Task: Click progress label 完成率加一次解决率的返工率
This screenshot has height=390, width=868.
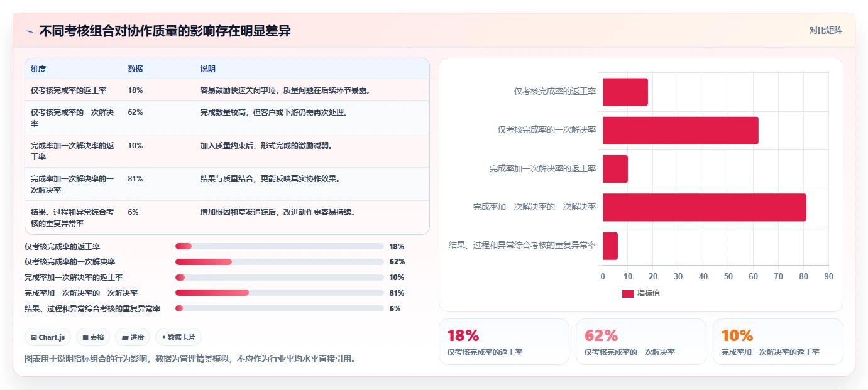Action: coord(74,278)
